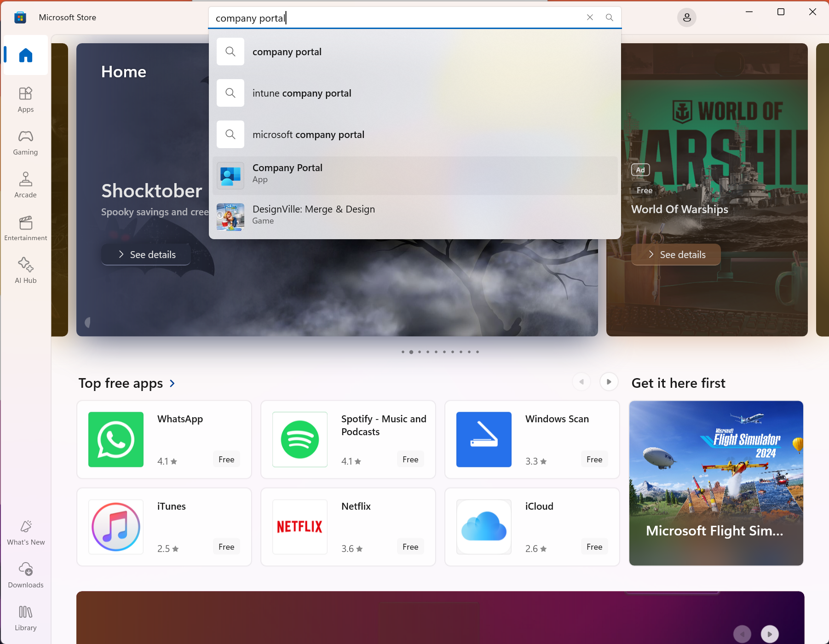This screenshot has width=829, height=644.
Task: Select 'intune company portal' search suggestion
Action: pyautogui.click(x=415, y=93)
